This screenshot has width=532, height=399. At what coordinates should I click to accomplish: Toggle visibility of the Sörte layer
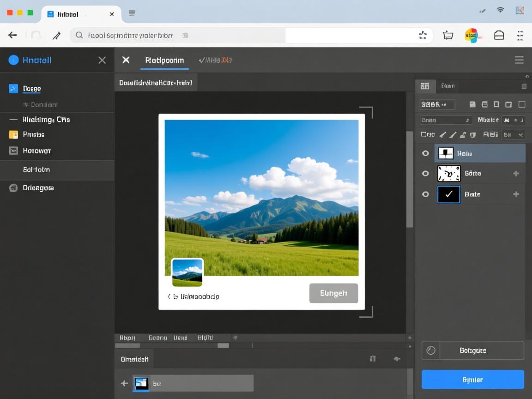425,174
